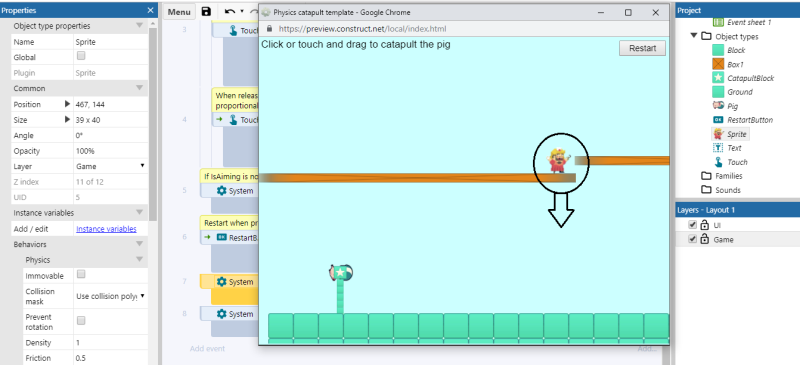
Task: Expand the Position property arrow
Action: [67, 104]
